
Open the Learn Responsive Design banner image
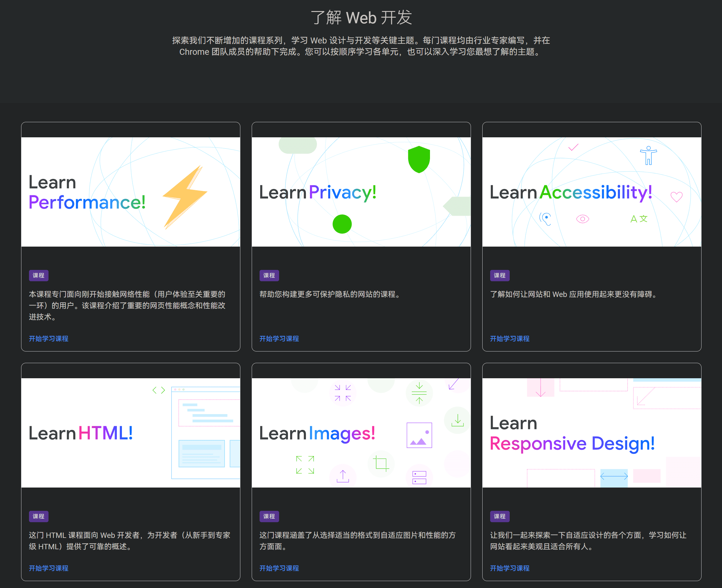592,431
